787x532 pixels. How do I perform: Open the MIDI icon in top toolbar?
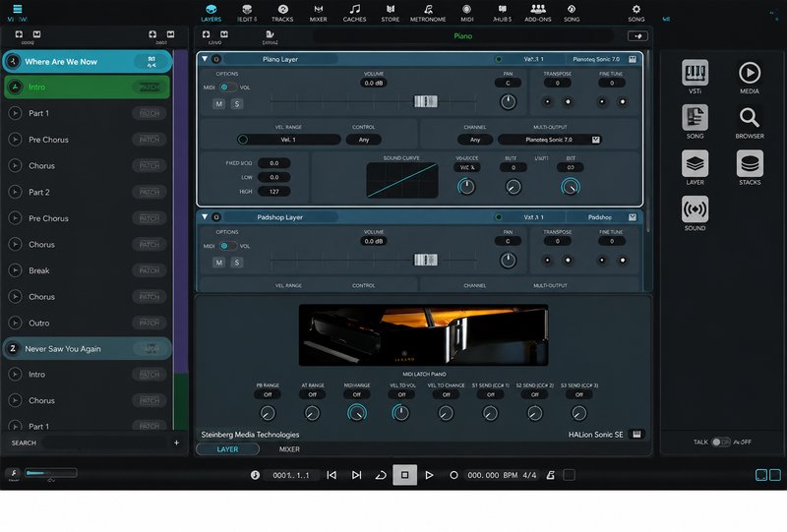pos(466,13)
